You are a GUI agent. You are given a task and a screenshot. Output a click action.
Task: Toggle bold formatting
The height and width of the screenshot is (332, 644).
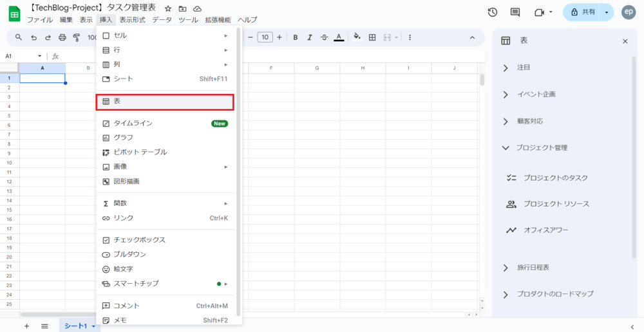pos(296,37)
